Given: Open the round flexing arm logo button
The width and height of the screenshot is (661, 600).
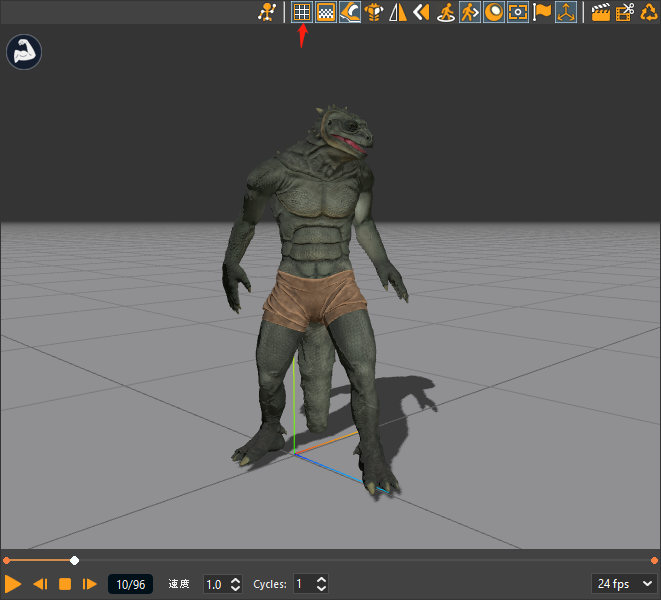Looking at the screenshot, I should (x=23, y=52).
